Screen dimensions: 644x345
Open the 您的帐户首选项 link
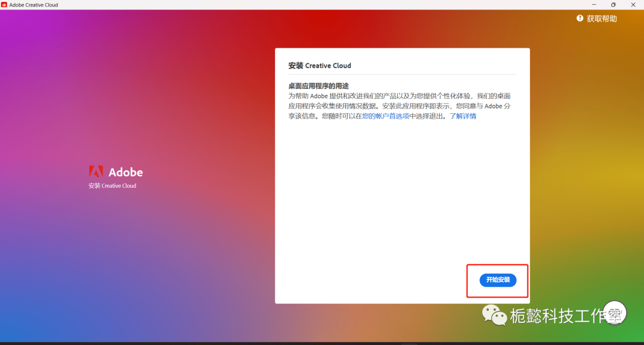(385, 116)
